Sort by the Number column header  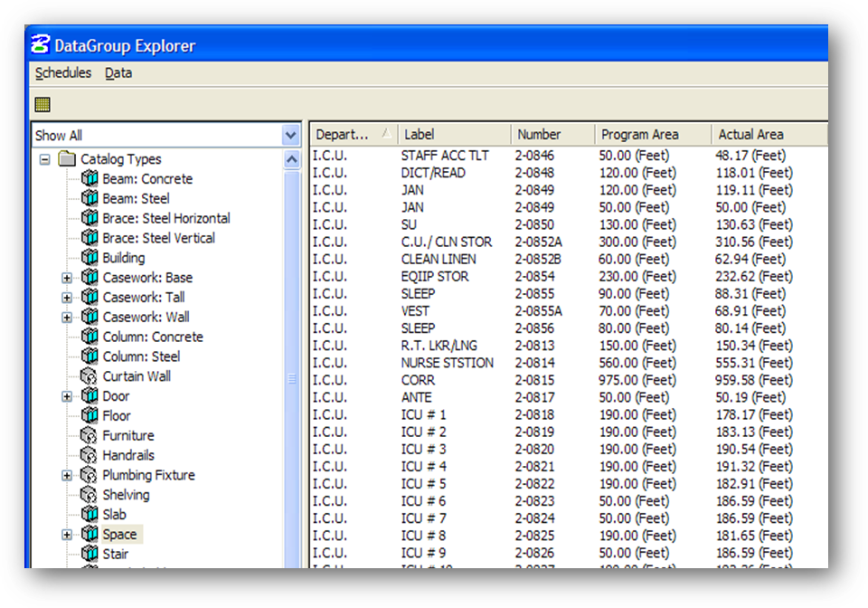552,134
